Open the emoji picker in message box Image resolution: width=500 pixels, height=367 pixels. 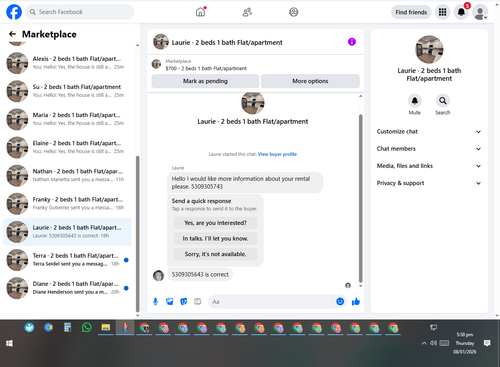coord(340,301)
